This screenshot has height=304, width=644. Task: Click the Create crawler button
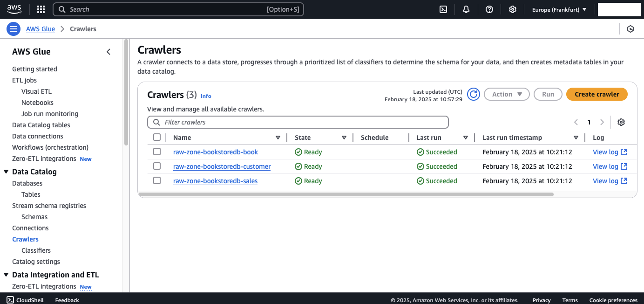click(597, 94)
